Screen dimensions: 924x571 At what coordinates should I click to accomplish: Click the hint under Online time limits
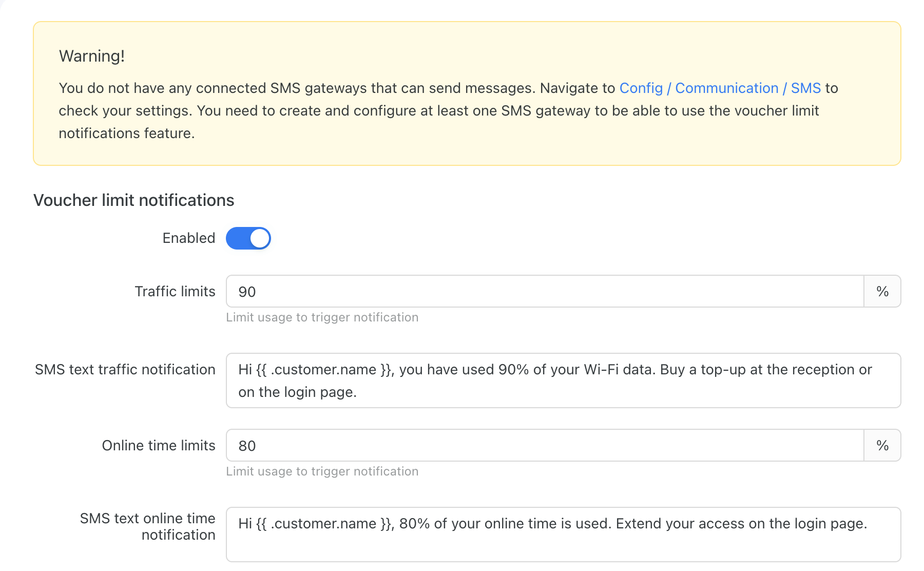pyautogui.click(x=322, y=471)
